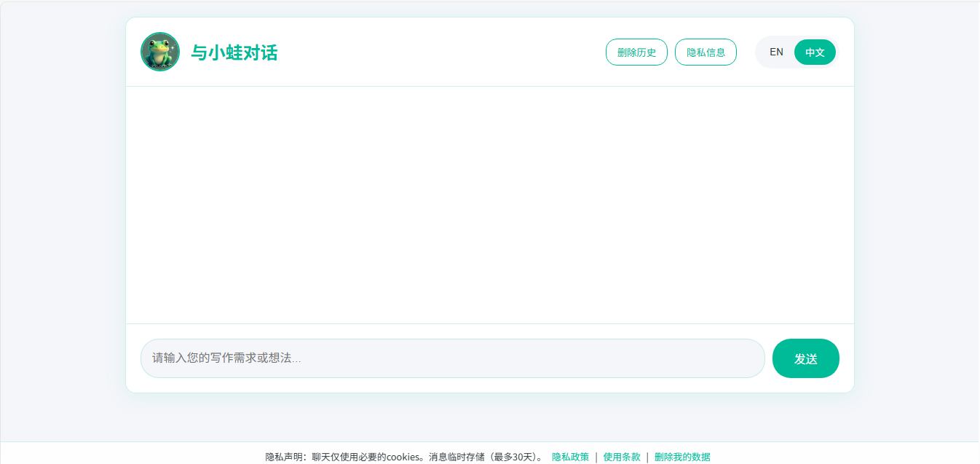Open the 隐私政策 link
Viewport: 980px width, 464px height.
point(570,457)
